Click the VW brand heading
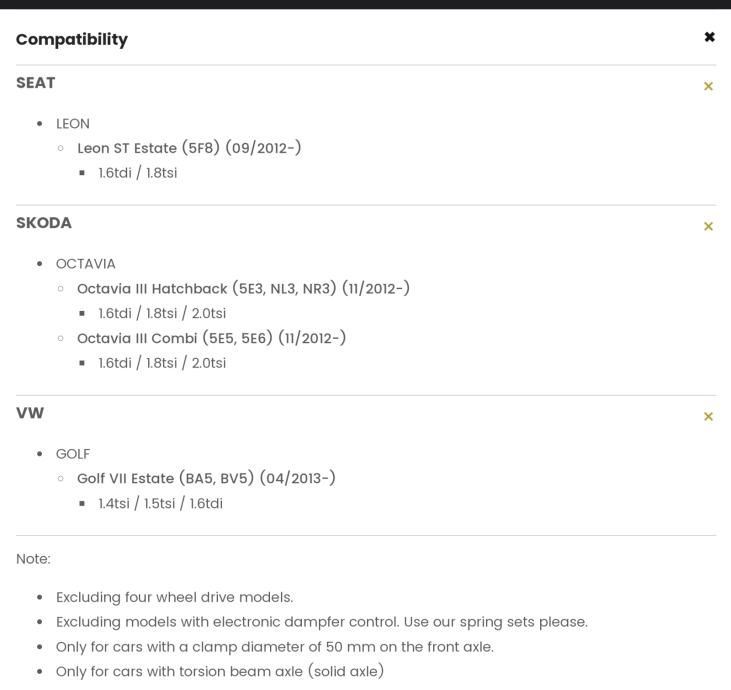Viewport: 731px width, 690px height. click(30, 413)
